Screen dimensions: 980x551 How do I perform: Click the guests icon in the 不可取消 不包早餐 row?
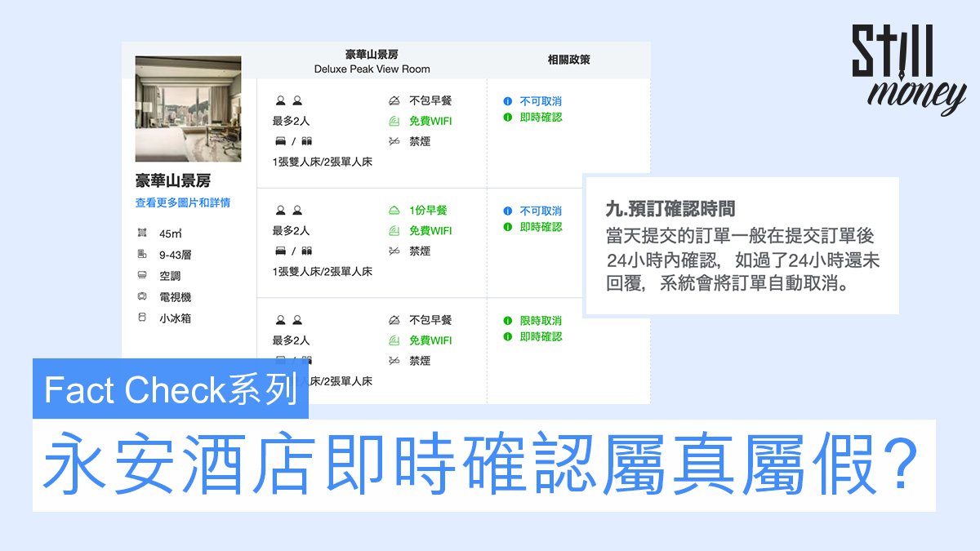[289, 100]
